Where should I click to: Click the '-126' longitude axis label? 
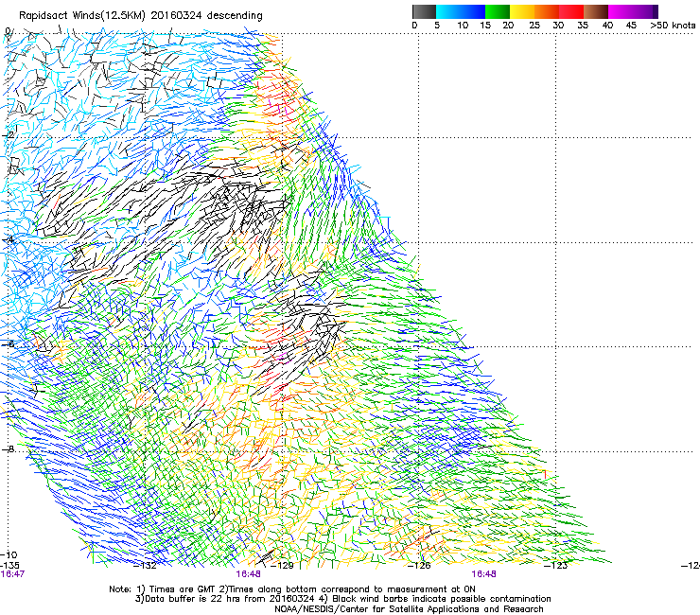(x=419, y=566)
